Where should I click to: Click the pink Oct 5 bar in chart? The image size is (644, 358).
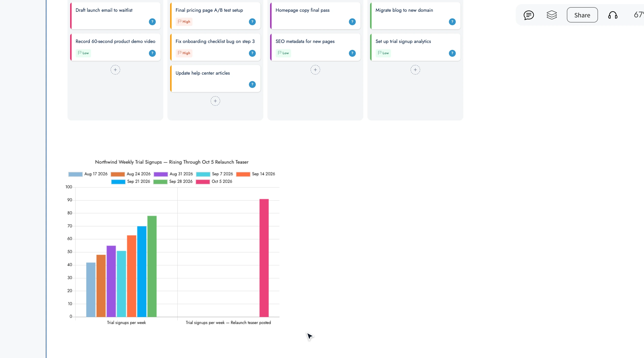click(x=264, y=258)
